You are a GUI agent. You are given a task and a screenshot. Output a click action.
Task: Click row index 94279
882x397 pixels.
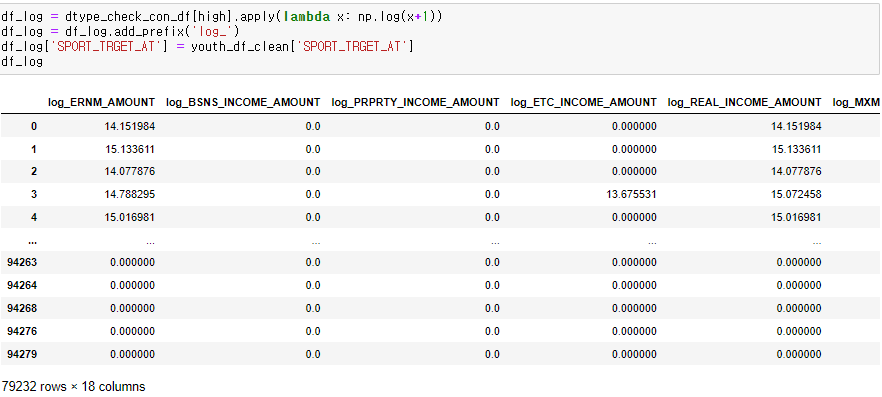tap(22, 354)
